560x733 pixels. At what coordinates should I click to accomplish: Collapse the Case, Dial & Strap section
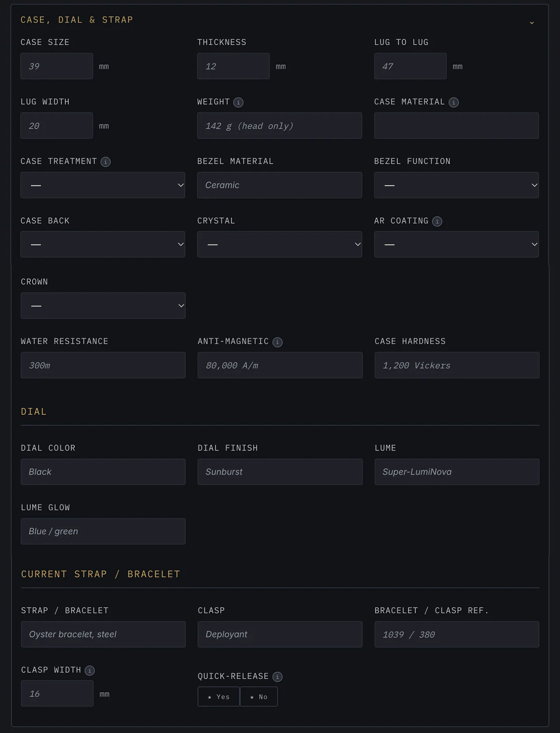(532, 22)
